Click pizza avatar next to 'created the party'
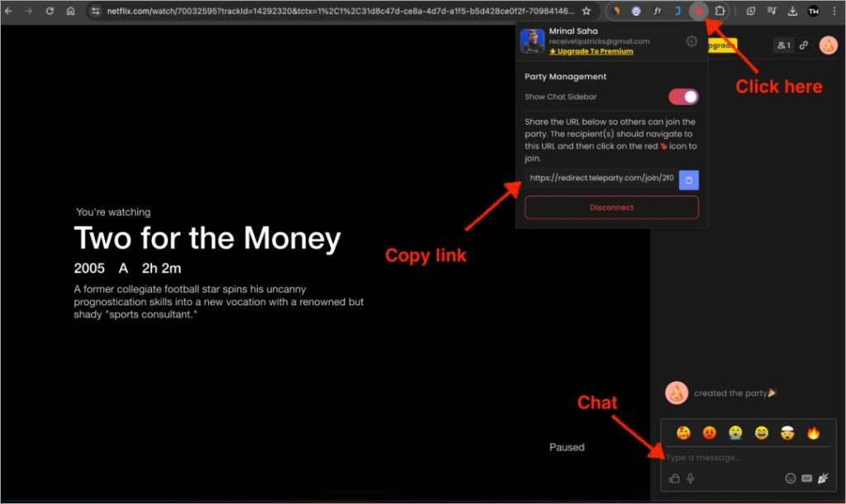This screenshot has width=846, height=504. click(677, 392)
